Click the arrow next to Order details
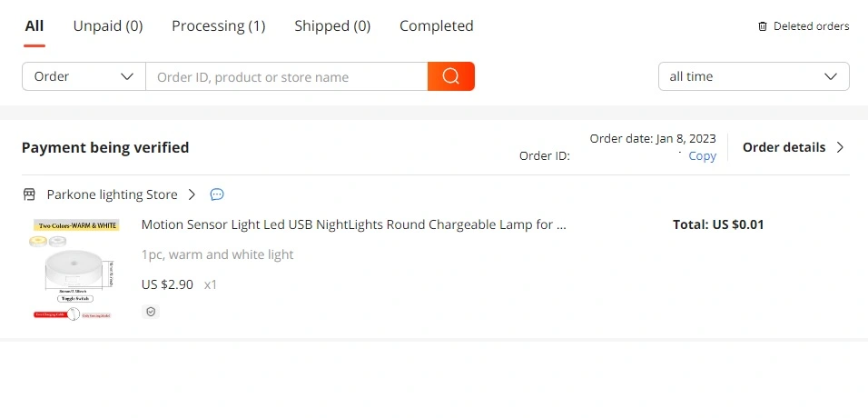Image resolution: width=868 pixels, height=418 pixels. (840, 147)
